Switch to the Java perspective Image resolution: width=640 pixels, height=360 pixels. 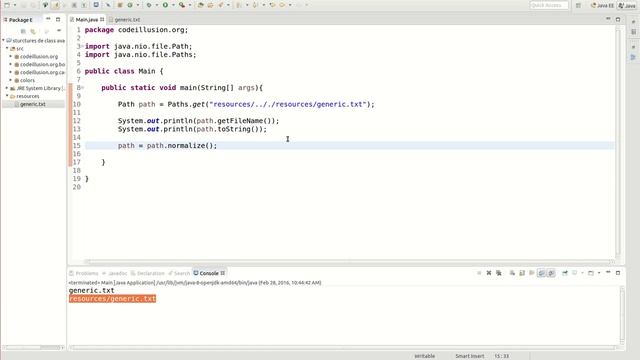coord(627,5)
